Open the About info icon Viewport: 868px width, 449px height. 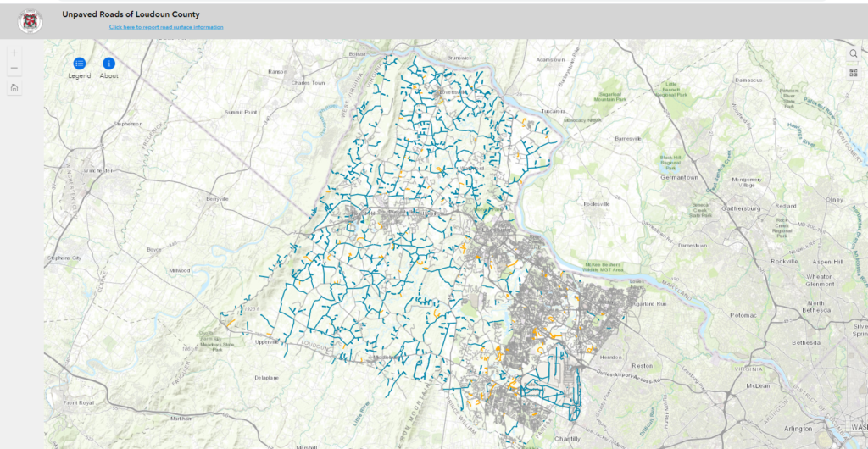(x=109, y=64)
